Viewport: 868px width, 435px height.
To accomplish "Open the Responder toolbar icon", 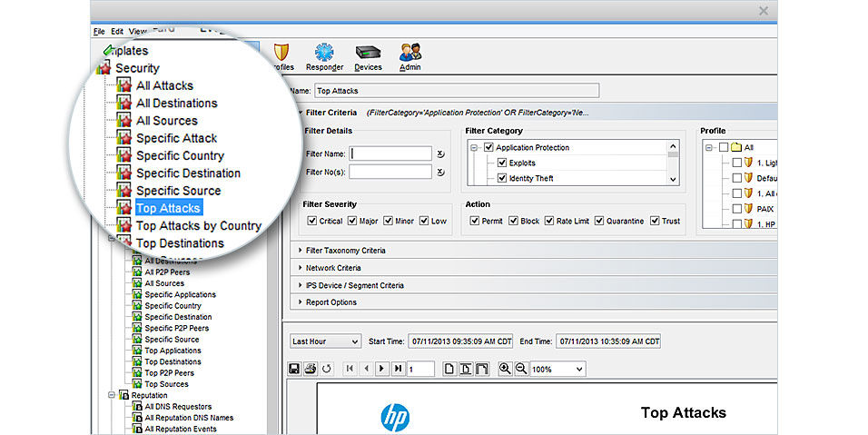I will (x=324, y=54).
